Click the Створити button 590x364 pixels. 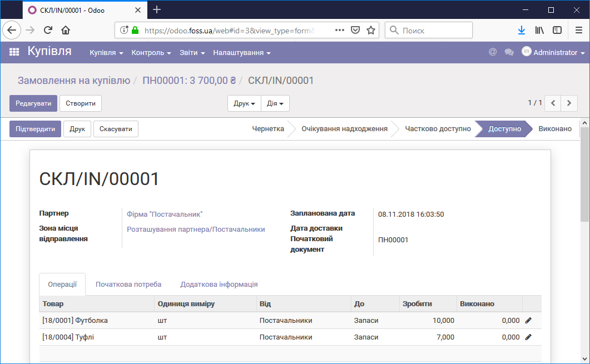(81, 103)
